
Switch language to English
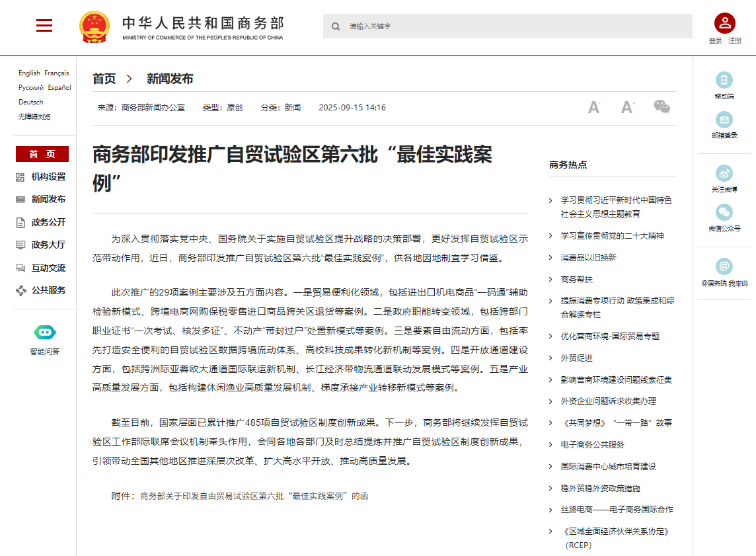click(29, 73)
